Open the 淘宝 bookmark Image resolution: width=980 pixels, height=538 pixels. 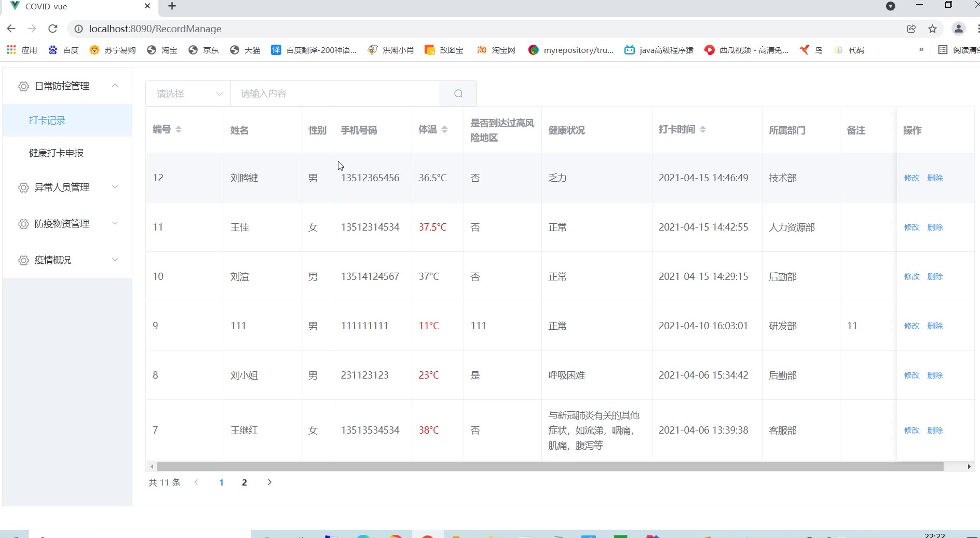162,50
